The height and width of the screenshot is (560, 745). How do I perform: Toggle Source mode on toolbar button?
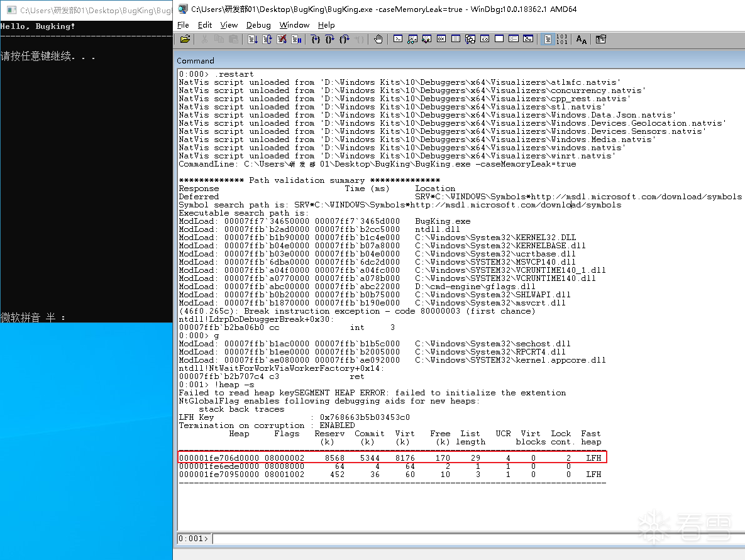pyautogui.click(x=548, y=40)
